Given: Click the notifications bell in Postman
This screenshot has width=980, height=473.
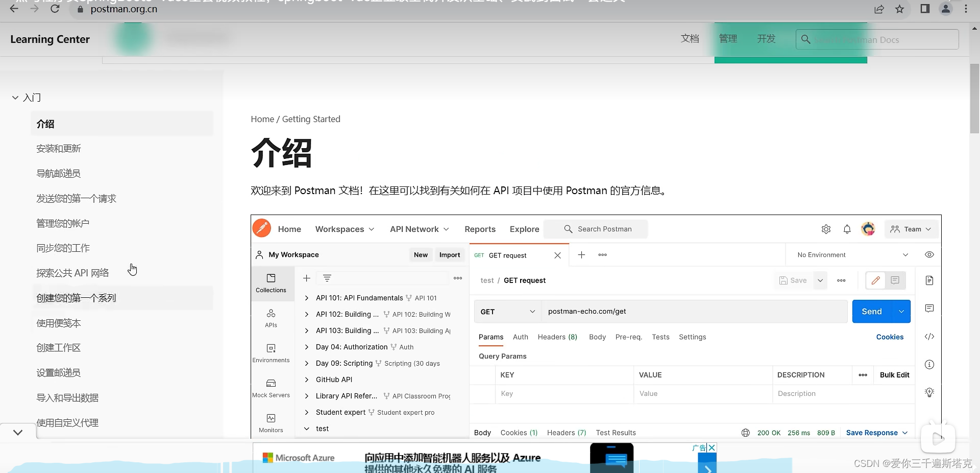Looking at the screenshot, I should tap(847, 229).
